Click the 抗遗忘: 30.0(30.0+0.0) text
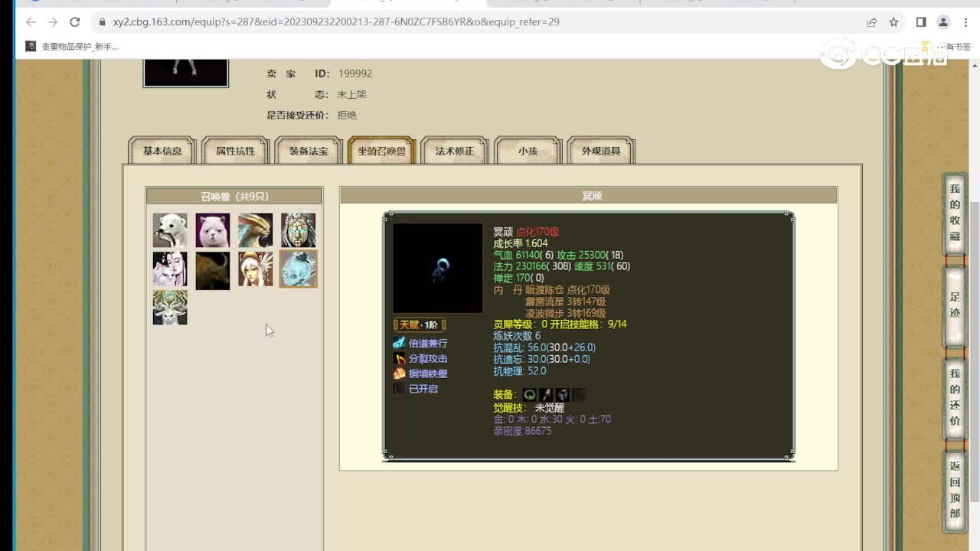The width and height of the screenshot is (980, 551). tap(541, 359)
